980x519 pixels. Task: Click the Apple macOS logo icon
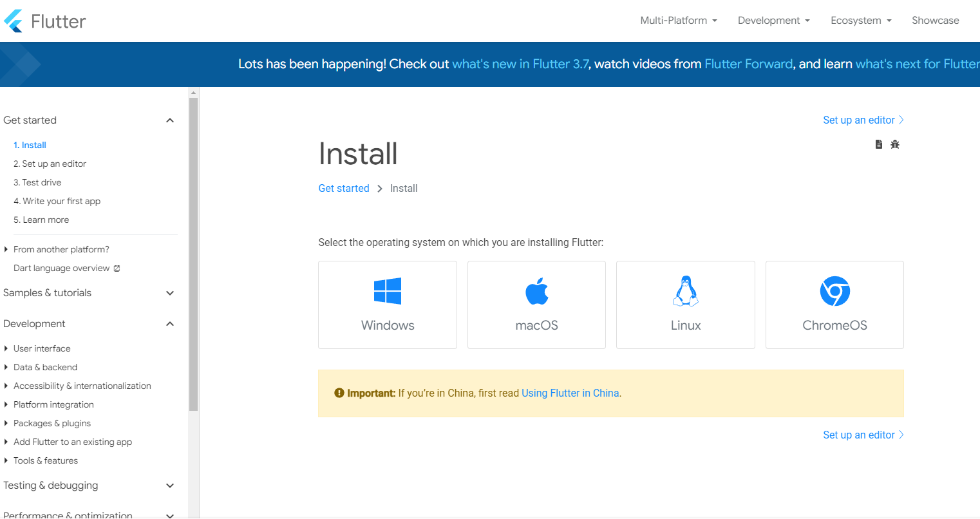tap(537, 291)
